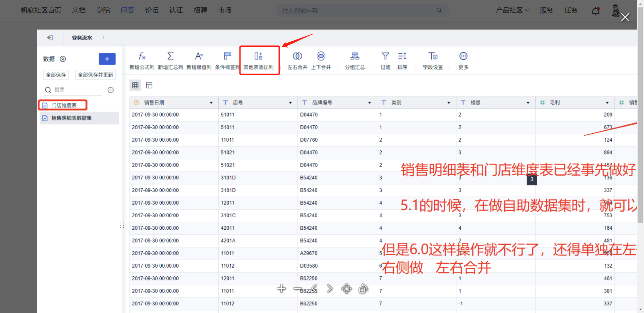Viewport: 644px width, 313px height.
Task: Open 品牌编号 column dropdown arrow
Action: pos(369,103)
